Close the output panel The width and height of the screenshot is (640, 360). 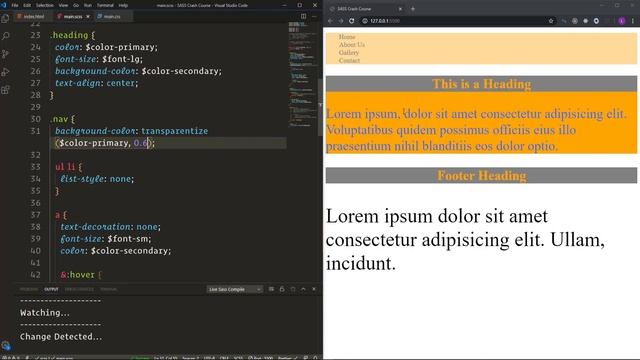[314, 289]
